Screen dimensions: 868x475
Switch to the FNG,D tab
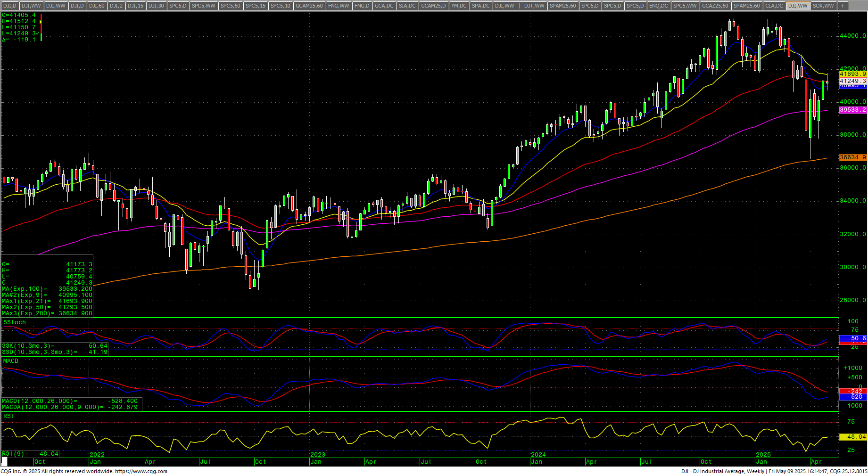[362, 6]
